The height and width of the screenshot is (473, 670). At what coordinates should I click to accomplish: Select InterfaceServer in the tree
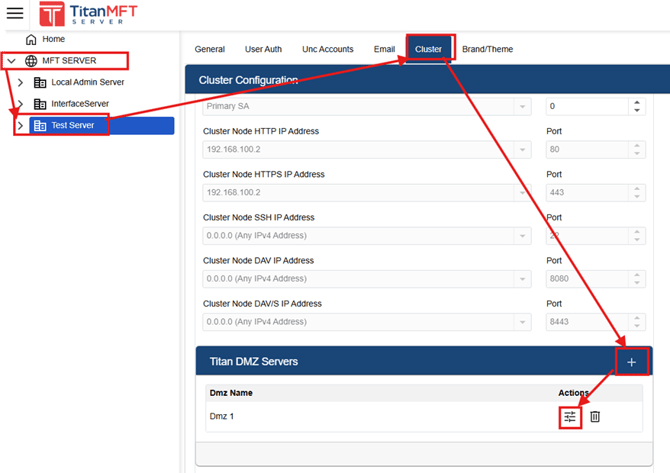(80, 104)
